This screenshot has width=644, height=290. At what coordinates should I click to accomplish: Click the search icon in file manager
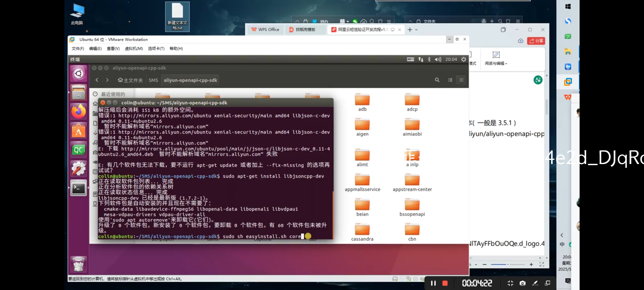(437, 80)
